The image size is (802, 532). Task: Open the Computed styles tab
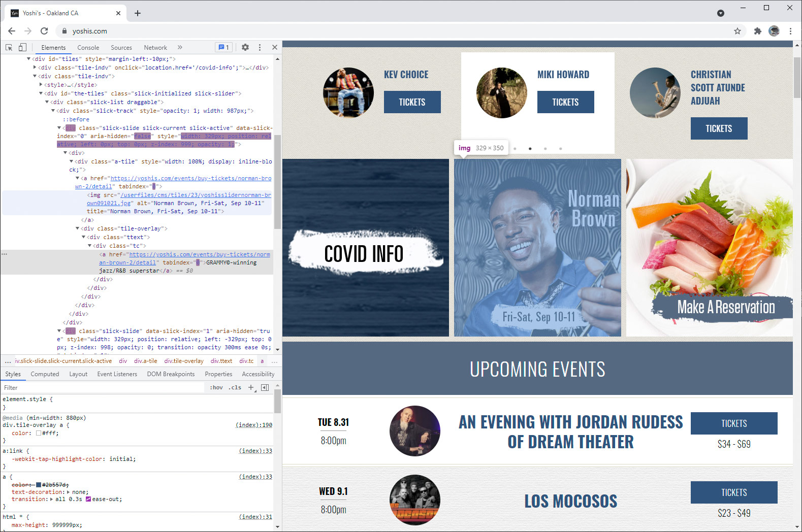pos(45,374)
